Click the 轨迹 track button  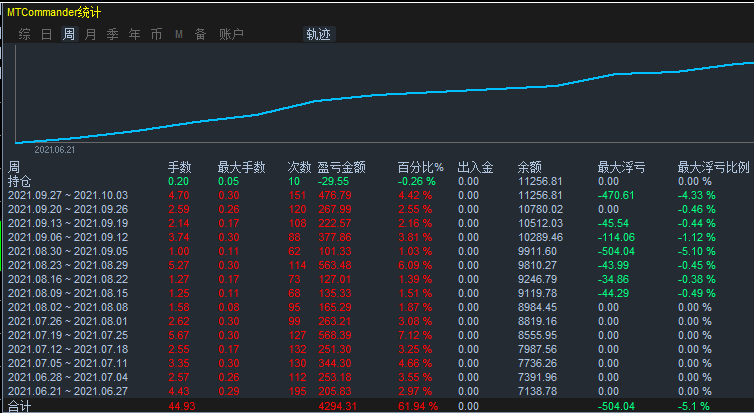pyautogui.click(x=318, y=34)
